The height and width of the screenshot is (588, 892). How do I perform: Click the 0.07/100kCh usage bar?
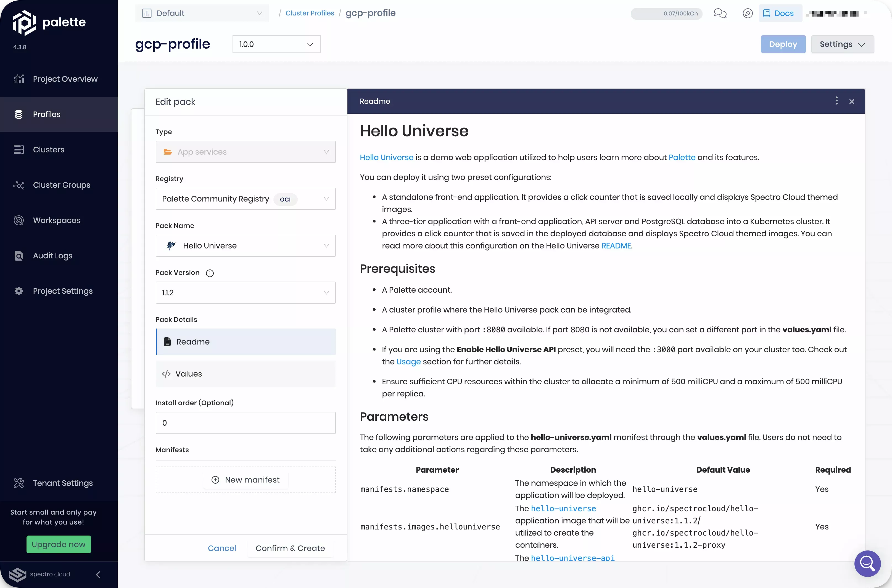tap(666, 14)
